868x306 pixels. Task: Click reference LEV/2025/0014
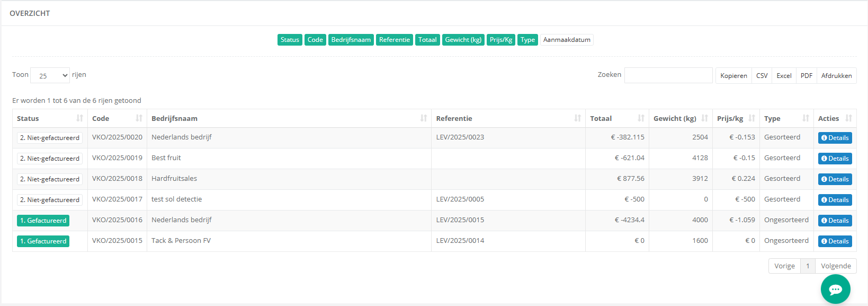460,241
